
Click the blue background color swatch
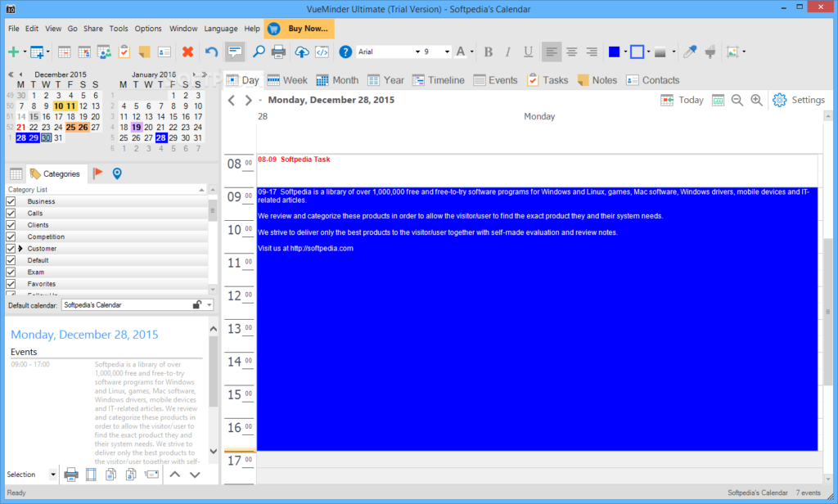614,52
